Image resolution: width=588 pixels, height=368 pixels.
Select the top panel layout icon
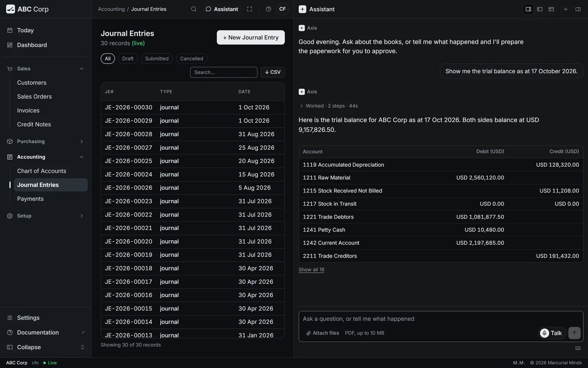click(x=551, y=9)
